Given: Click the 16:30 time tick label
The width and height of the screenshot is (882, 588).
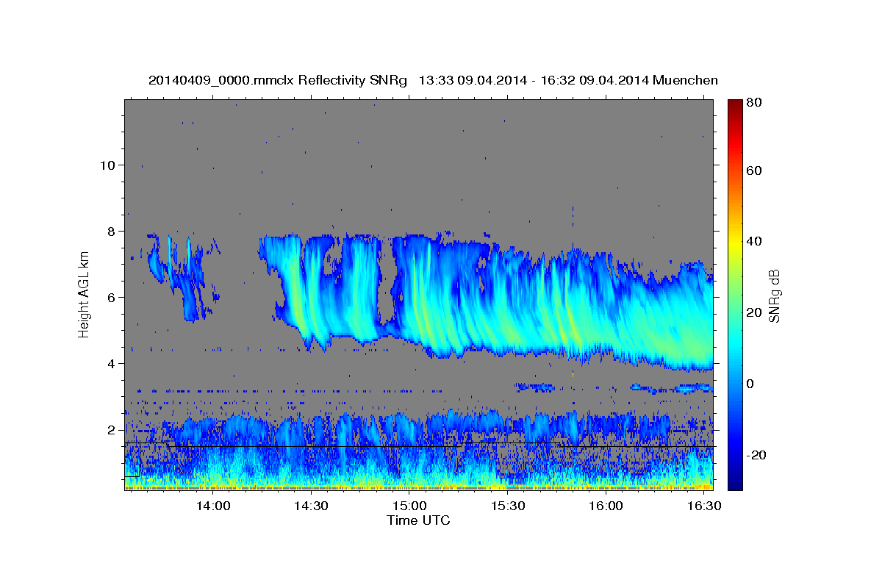Looking at the screenshot, I should [x=703, y=506].
